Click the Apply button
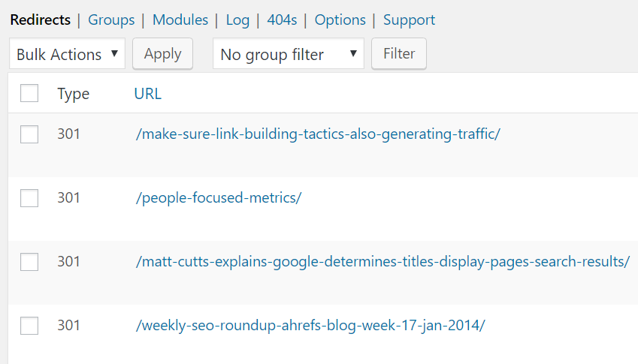Screen dimensions: 638x364 coord(163,53)
